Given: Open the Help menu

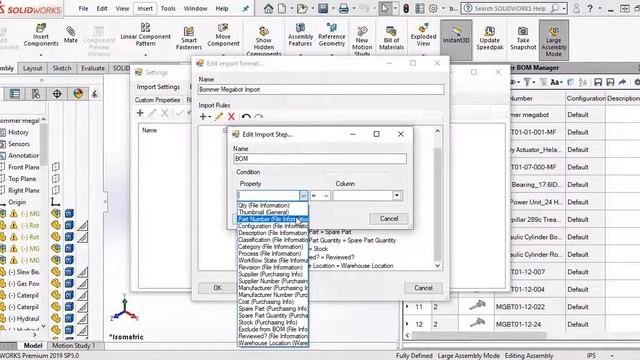Looking at the screenshot, I should pyautogui.click(x=222, y=8).
